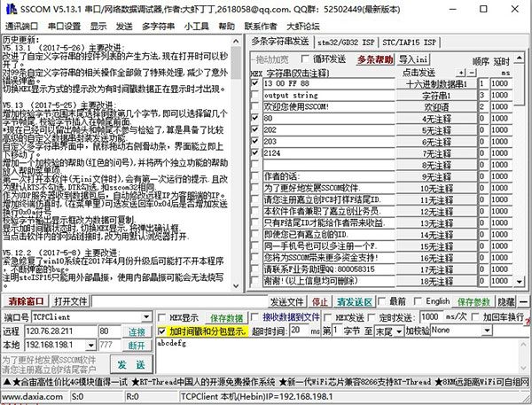Enable HEX发送 checkbox
532x405 pixels.
point(327,318)
